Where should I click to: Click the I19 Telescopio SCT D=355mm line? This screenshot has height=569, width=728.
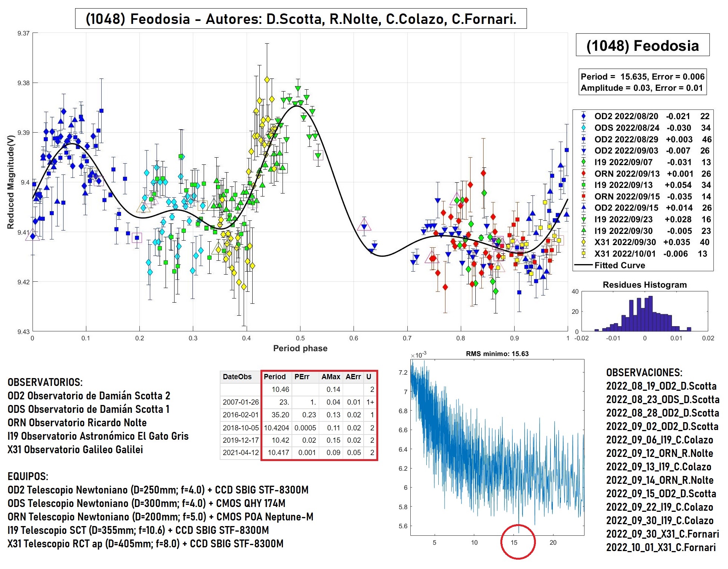[x=138, y=530]
